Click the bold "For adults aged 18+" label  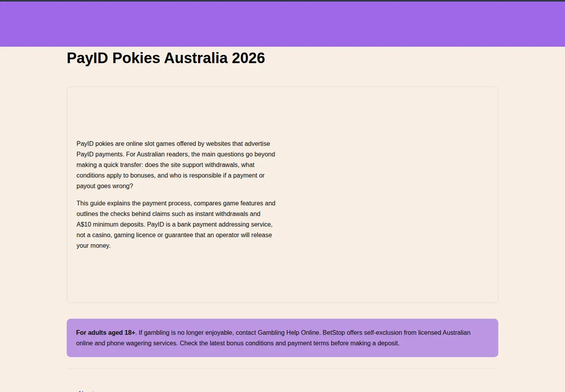click(x=106, y=332)
